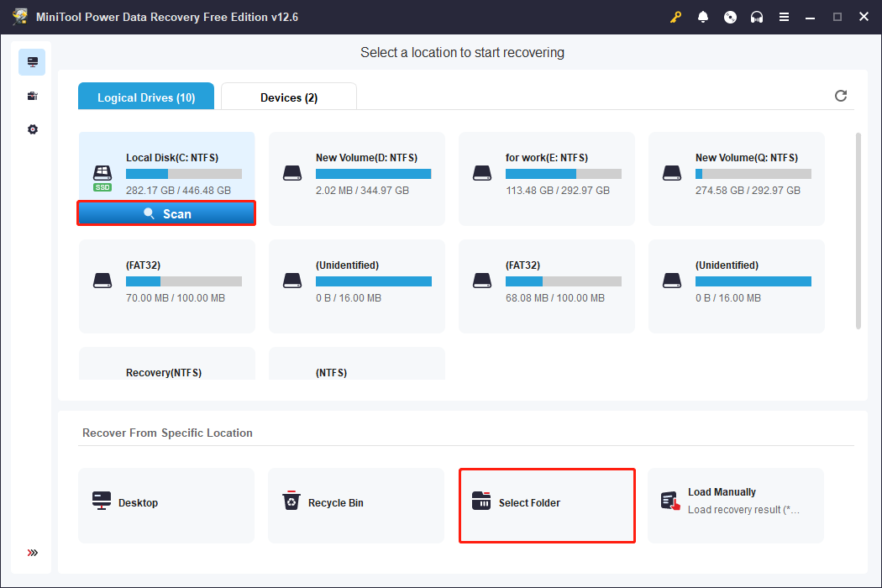Screen dimensions: 882x588
Task: Open the notifications bell icon
Action: [703, 17]
